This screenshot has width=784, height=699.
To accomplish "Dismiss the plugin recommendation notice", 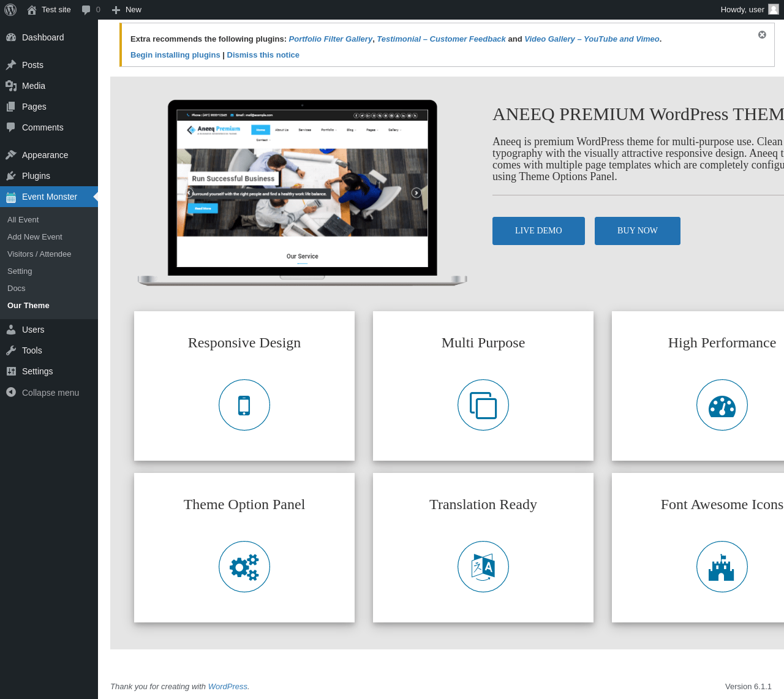I will (x=762, y=35).
